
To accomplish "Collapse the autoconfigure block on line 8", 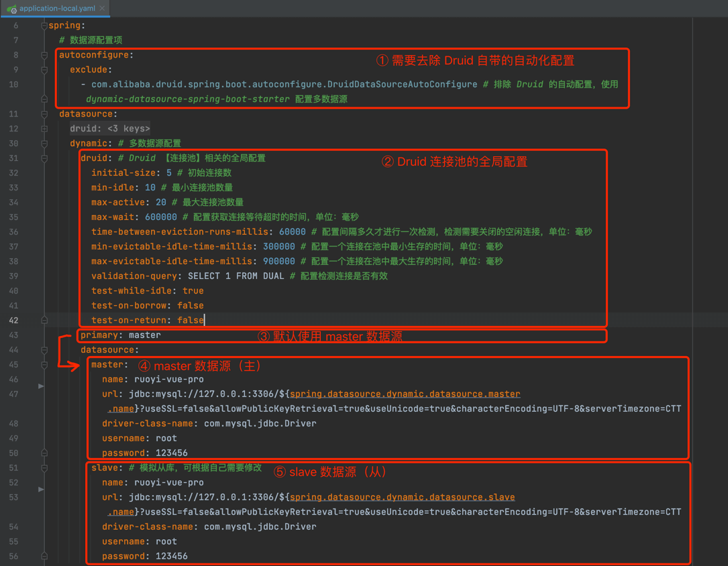I will click(44, 55).
